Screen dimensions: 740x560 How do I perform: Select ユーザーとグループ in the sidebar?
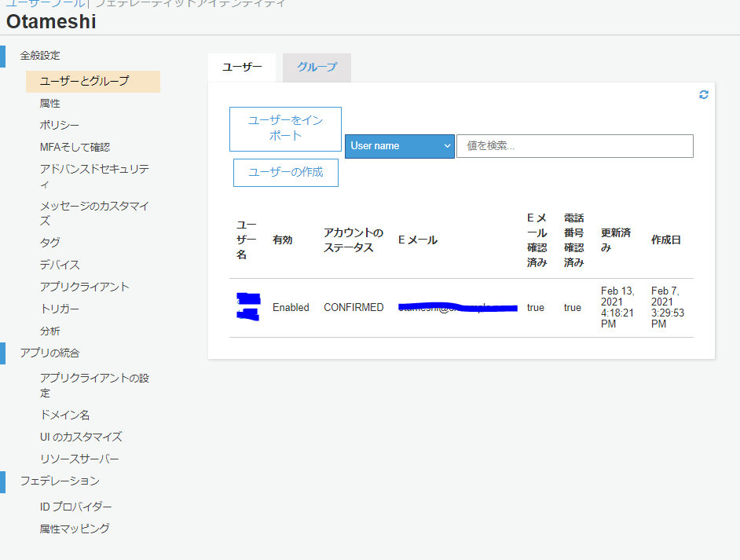tap(93, 81)
